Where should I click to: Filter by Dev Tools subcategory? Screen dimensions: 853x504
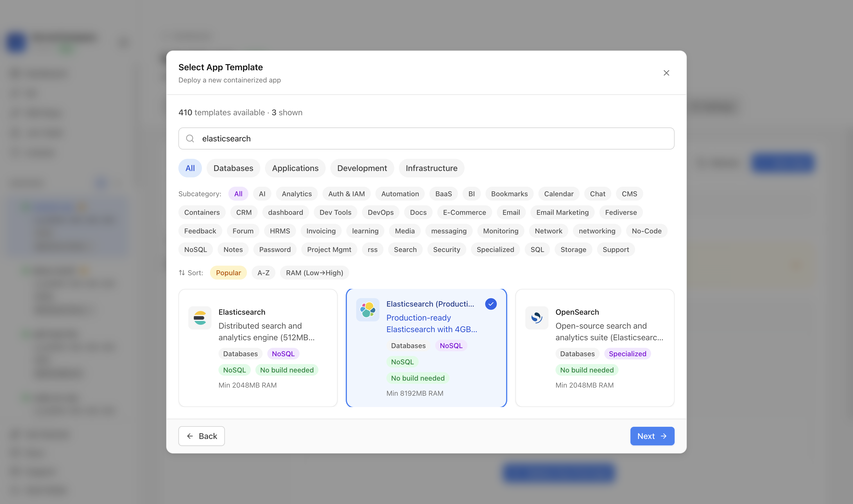[x=335, y=212]
